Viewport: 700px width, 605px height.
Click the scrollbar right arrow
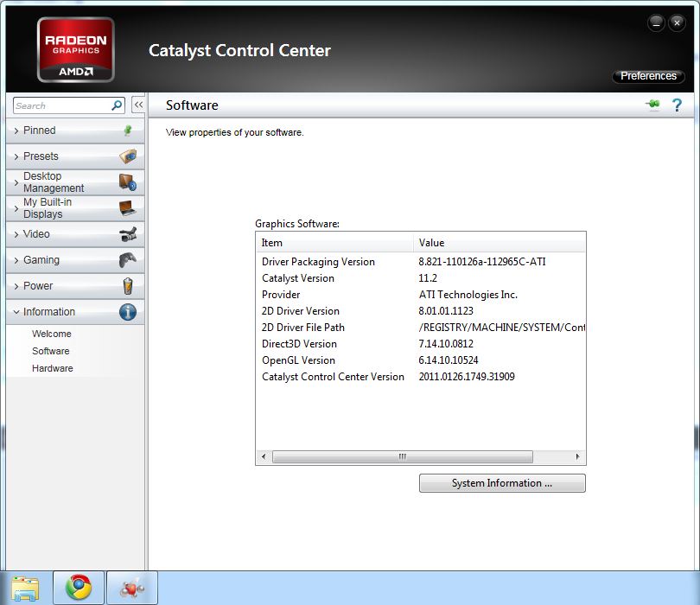pyautogui.click(x=577, y=456)
